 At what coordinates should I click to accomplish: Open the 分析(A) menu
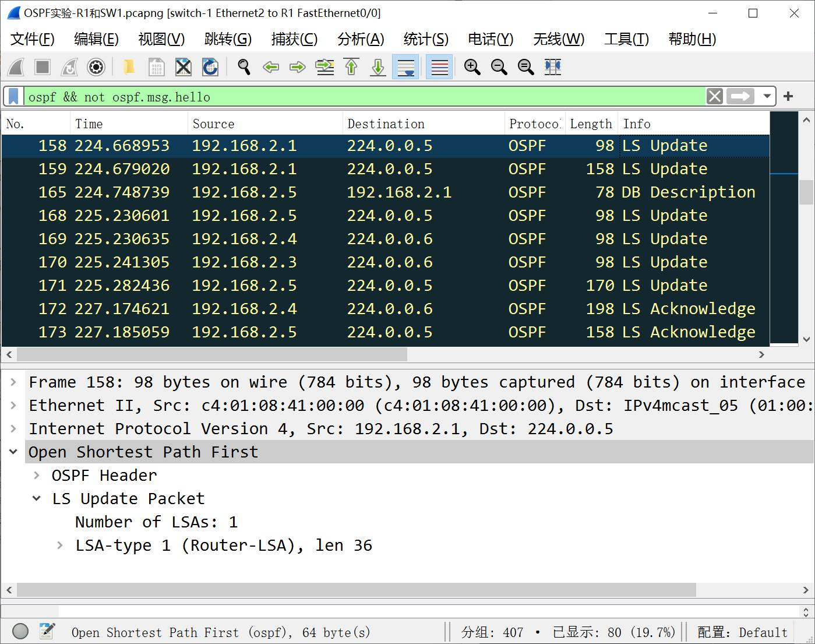[360, 39]
